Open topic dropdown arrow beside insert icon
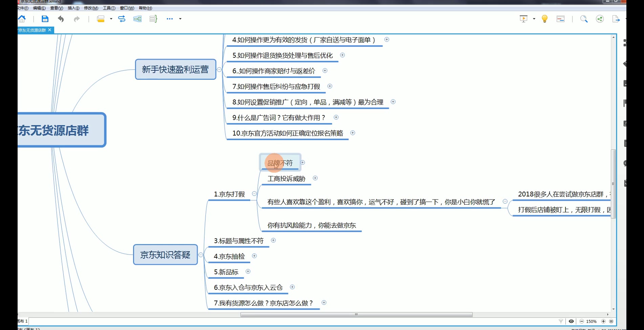644x330 pixels. 111,19
